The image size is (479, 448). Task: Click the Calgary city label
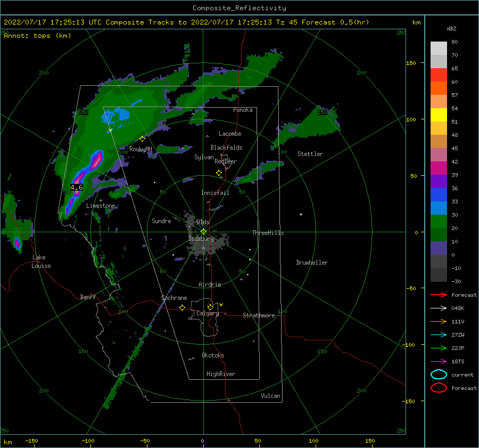pyautogui.click(x=208, y=313)
